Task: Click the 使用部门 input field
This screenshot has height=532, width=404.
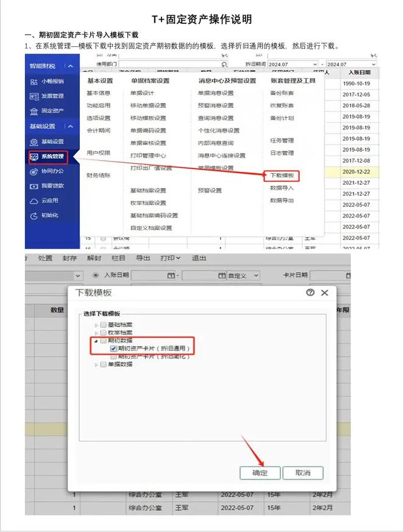Action: (x=173, y=64)
